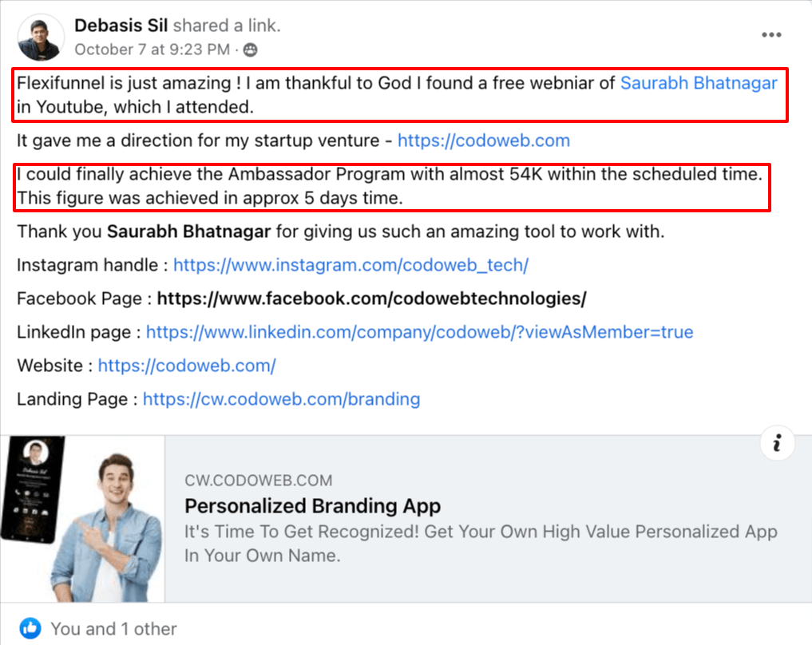Image resolution: width=812 pixels, height=645 pixels.
Task: Click the info icon on link preview
Action: [x=777, y=442]
